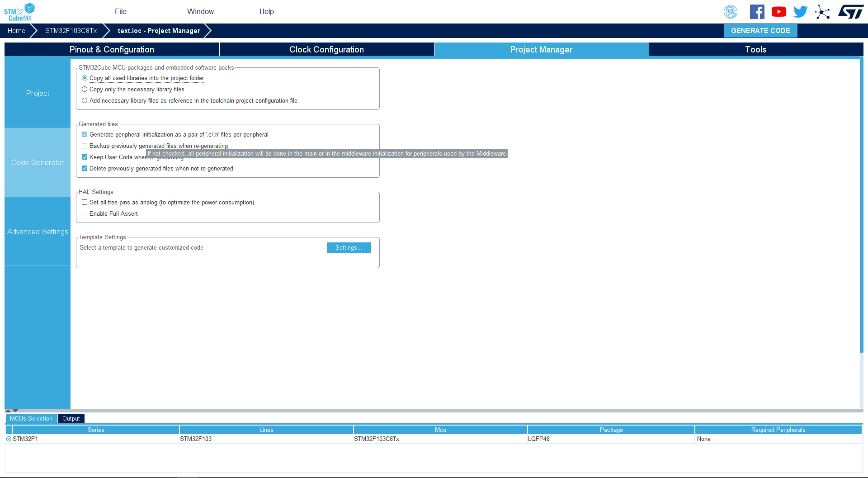Viewport: 868px width, 478px height.
Task: Sort by Required Peripherals column header
Action: coord(778,430)
